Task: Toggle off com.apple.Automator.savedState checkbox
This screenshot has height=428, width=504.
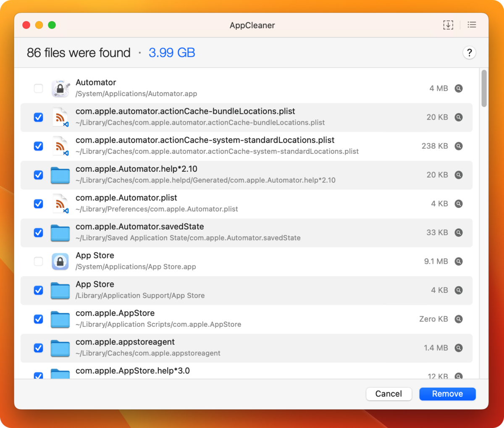Action: 38,233
